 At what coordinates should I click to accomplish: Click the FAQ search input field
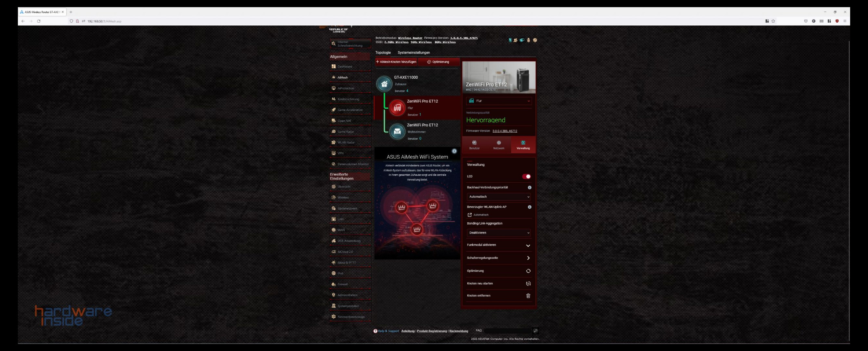[x=507, y=331]
